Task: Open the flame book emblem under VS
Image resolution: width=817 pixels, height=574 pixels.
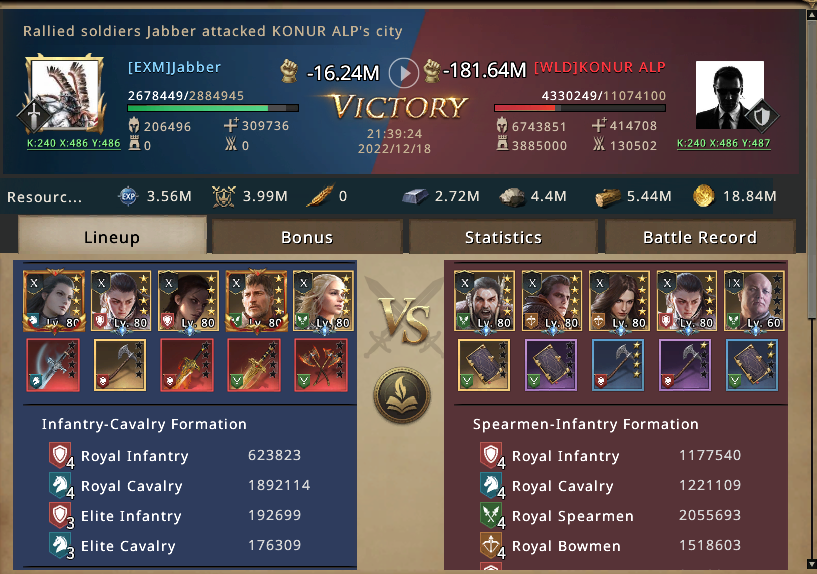Action: click(x=402, y=395)
